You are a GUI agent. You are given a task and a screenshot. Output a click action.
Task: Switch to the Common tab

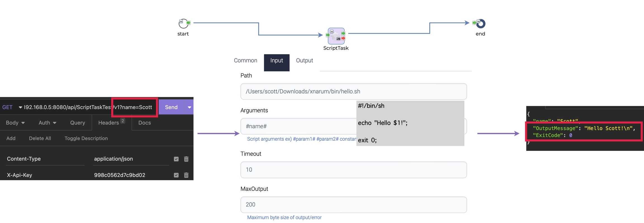[245, 60]
